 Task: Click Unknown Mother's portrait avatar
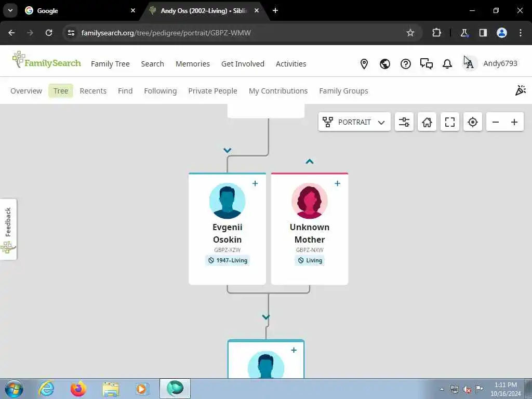click(x=310, y=201)
